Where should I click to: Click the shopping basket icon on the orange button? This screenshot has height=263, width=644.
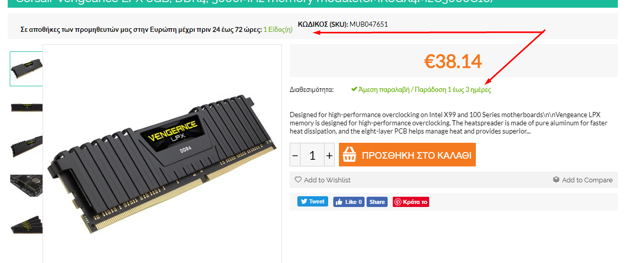click(349, 155)
